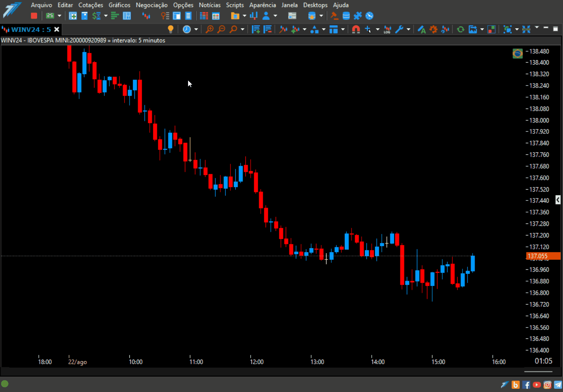Viewport: 563px width, 392px height.
Task: Click the grid-with-plus new window icon
Action: click(73, 16)
